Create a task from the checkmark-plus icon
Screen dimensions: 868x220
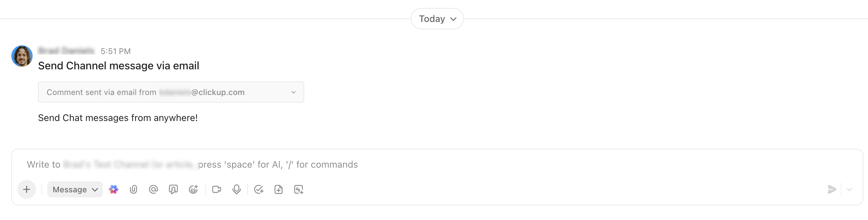259,189
